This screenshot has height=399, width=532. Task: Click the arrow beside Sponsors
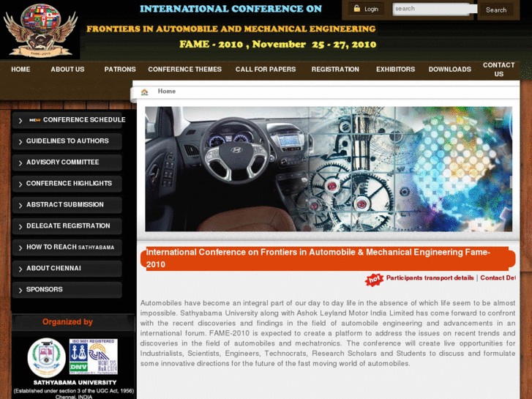(20, 291)
